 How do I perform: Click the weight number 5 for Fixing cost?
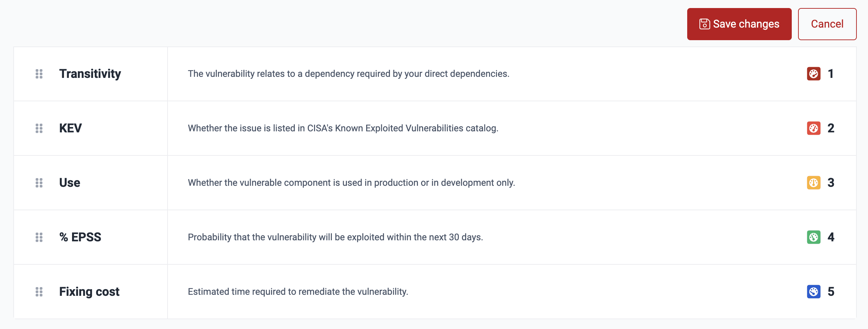click(832, 292)
